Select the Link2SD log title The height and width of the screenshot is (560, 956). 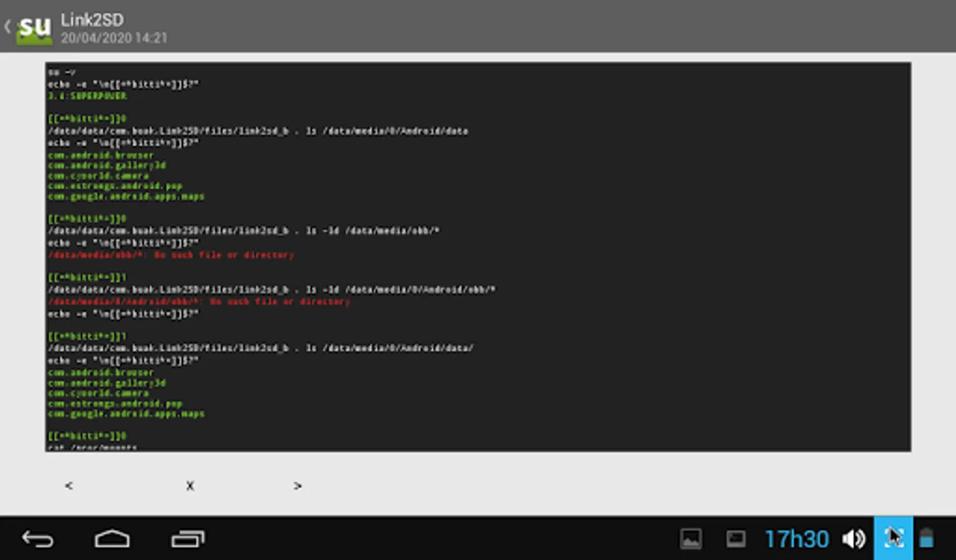tap(92, 20)
